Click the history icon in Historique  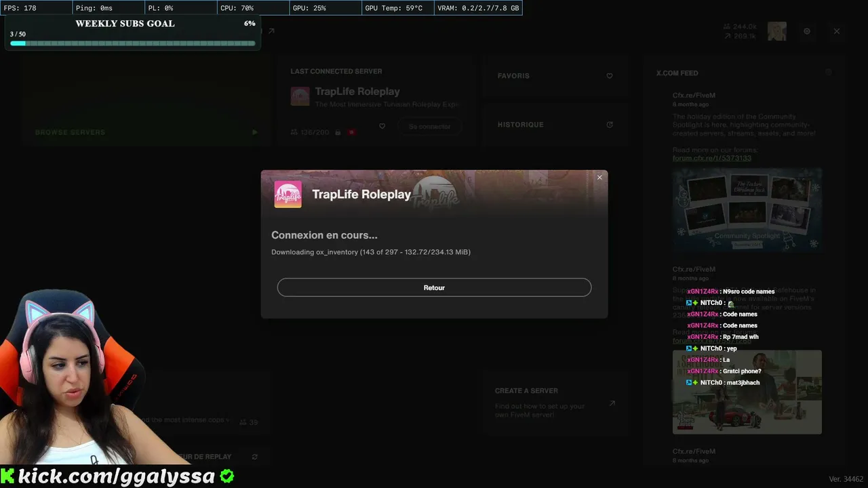(610, 125)
